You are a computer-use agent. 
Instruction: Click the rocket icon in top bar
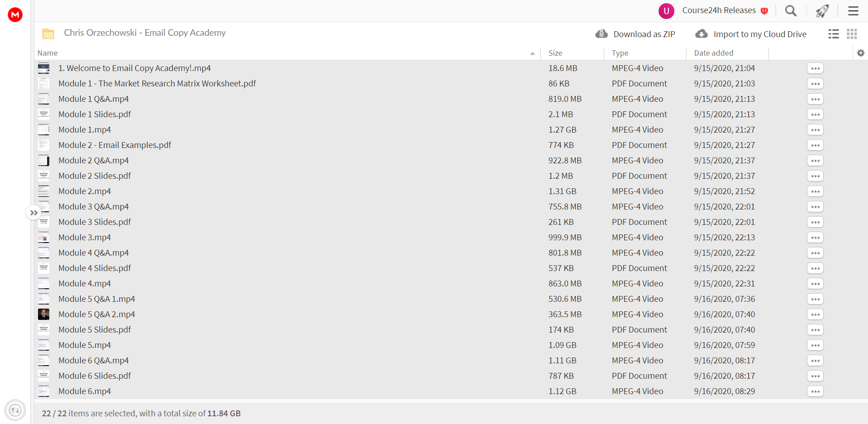coord(822,11)
